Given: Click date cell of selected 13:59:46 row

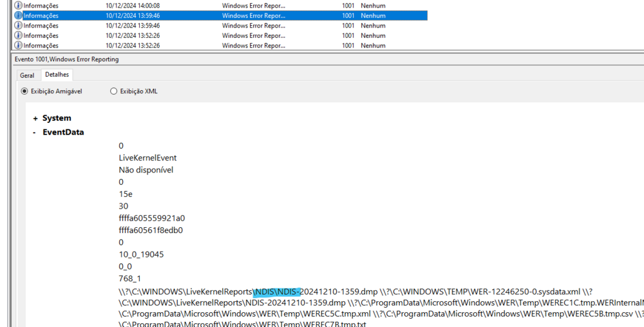Looking at the screenshot, I should pyautogui.click(x=133, y=15).
